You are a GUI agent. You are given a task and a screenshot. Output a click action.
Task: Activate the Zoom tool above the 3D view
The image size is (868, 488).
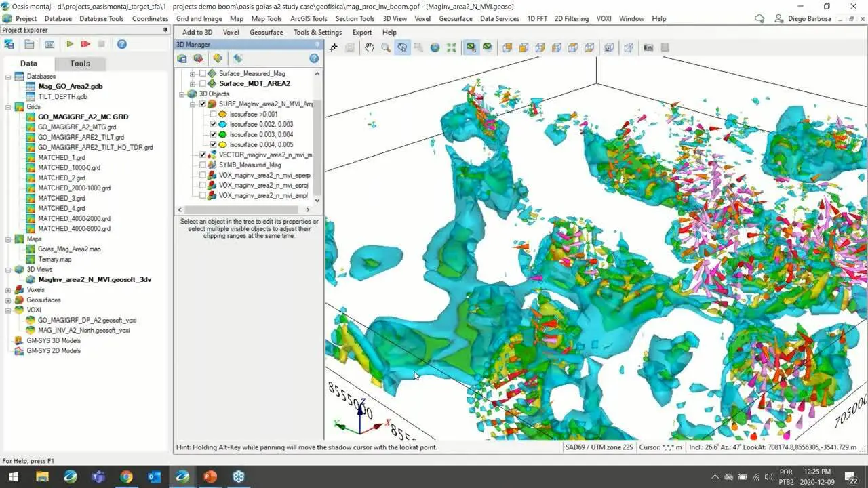(x=385, y=47)
